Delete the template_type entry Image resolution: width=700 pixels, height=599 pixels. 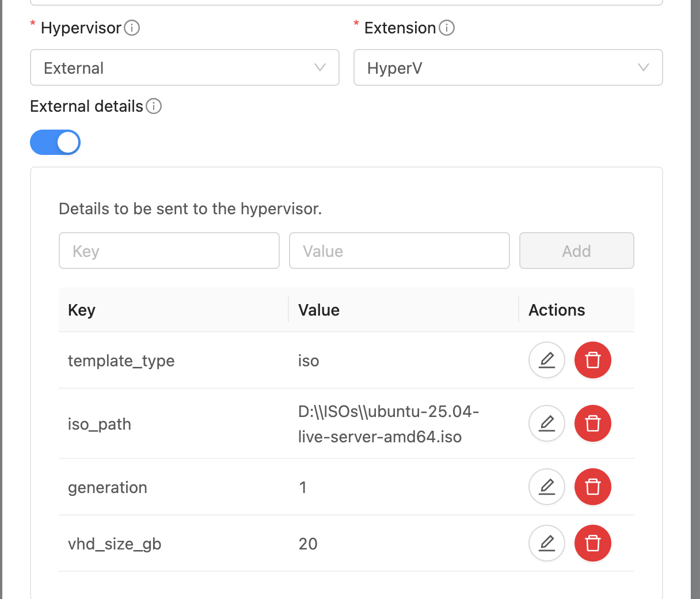[x=592, y=361]
